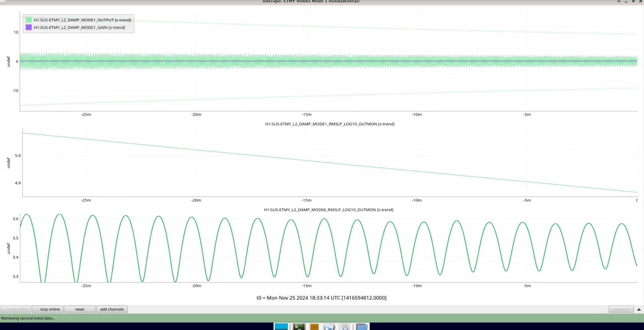Close the ndscope window

641,1
